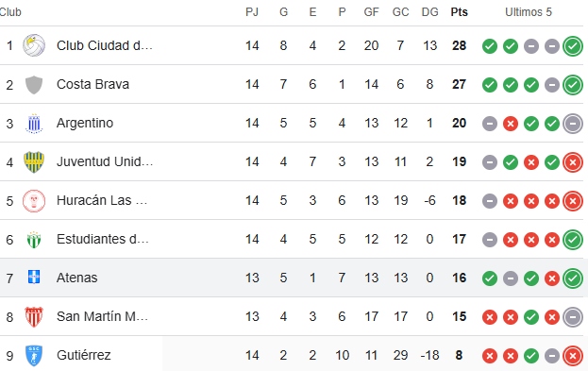Image resolution: width=588 pixels, height=371 pixels.
Task: Click Juventud Unida's latest loss result icon
Action: (x=573, y=162)
